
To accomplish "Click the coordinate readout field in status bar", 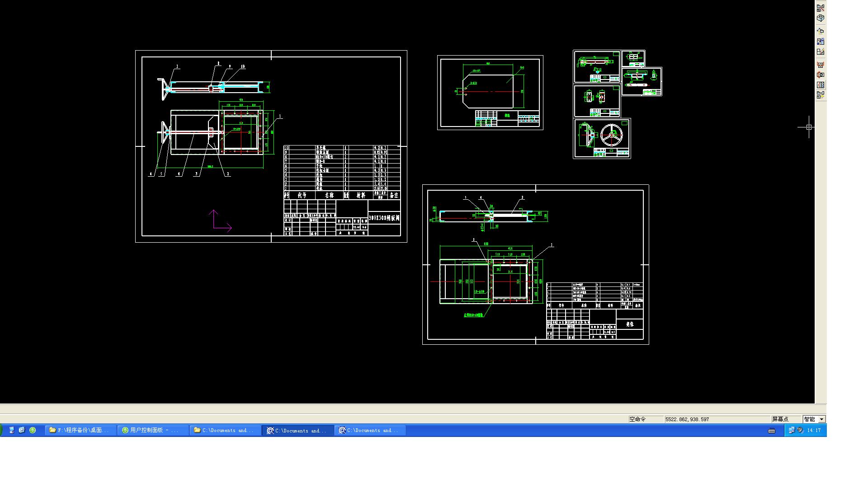I will coord(717,419).
